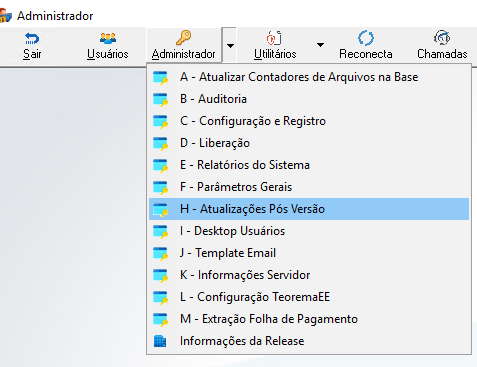This screenshot has width=477, height=367.
Task: Click the icon beside D - Liberação
Action: coord(160,144)
